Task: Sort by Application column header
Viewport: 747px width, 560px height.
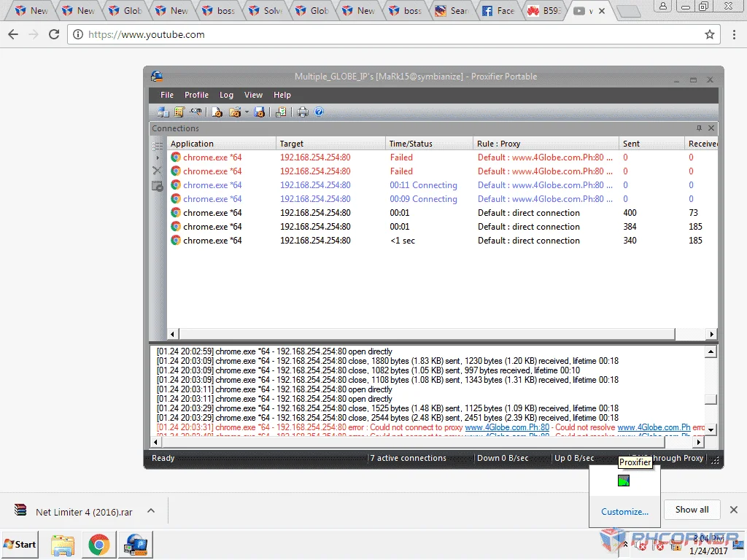Action: tap(222, 144)
